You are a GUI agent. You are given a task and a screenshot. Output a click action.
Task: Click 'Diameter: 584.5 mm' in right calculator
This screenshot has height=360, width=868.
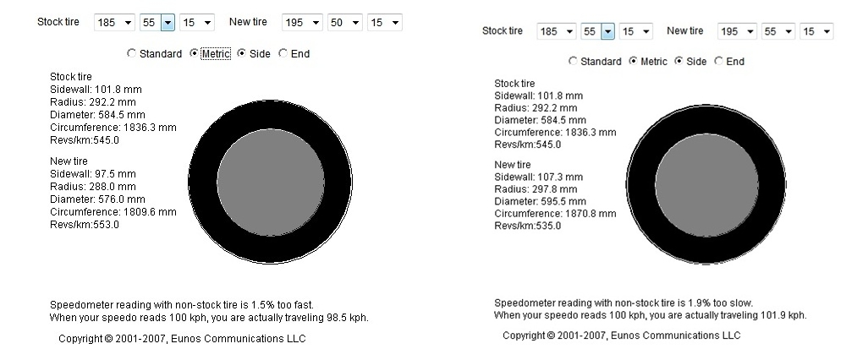click(541, 120)
